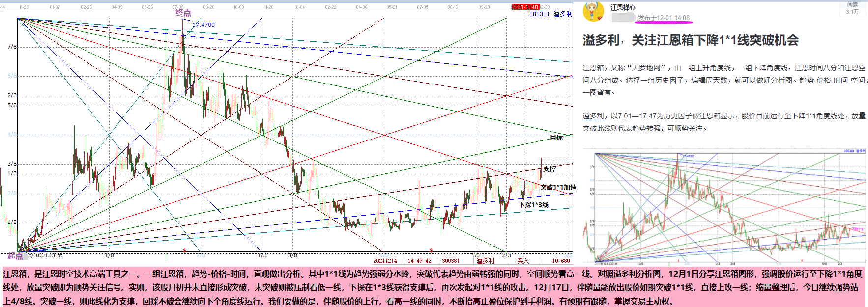Open the embedded Gann chart thumbnail in article
This screenshot has height=307, width=868.
(x=724, y=206)
